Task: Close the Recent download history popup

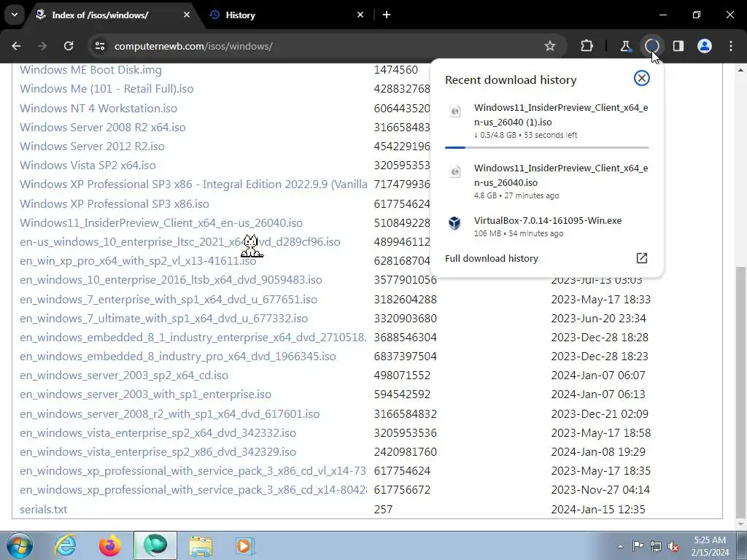Action: (642, 78)
